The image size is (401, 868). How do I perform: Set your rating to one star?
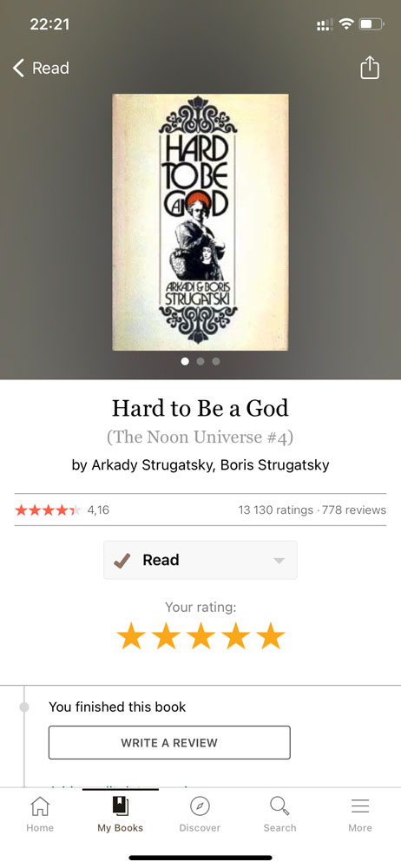click(131, 636)
